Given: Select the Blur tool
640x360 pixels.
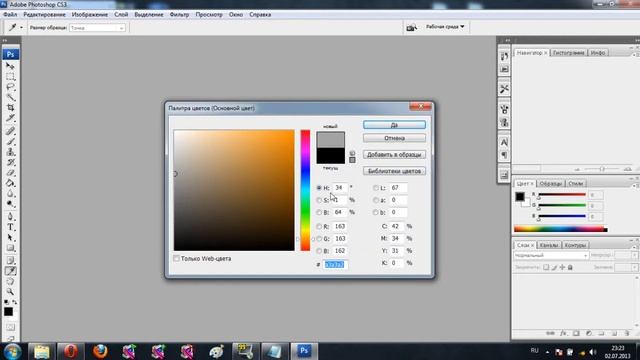Looking at the screenshot, I should [10, 193].
